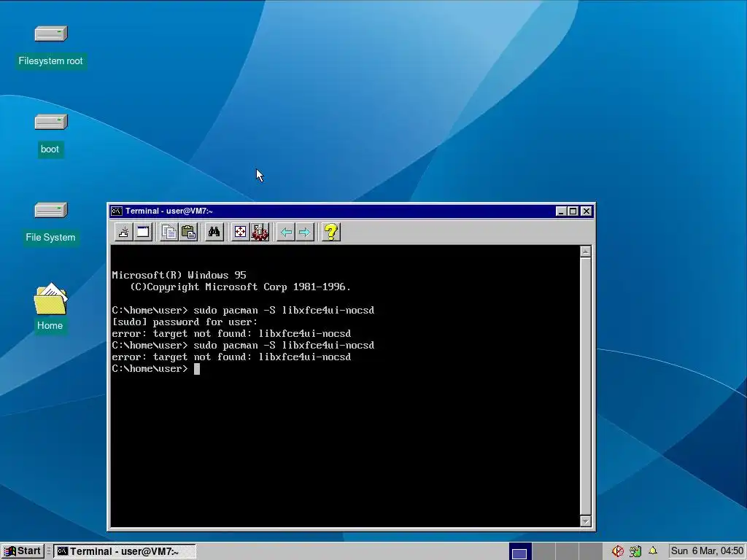
Task: Open a new terminal window
Action: (144, 233)
